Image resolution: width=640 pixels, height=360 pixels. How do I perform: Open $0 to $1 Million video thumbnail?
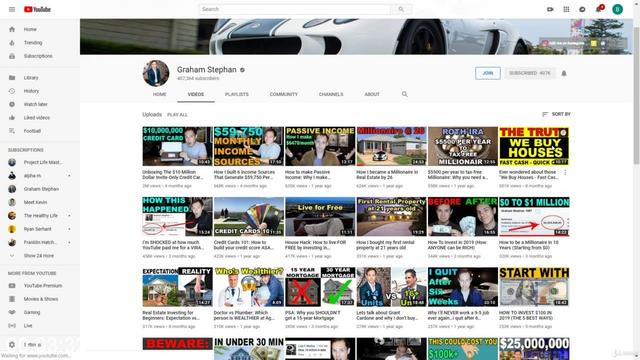coord(534,216)
